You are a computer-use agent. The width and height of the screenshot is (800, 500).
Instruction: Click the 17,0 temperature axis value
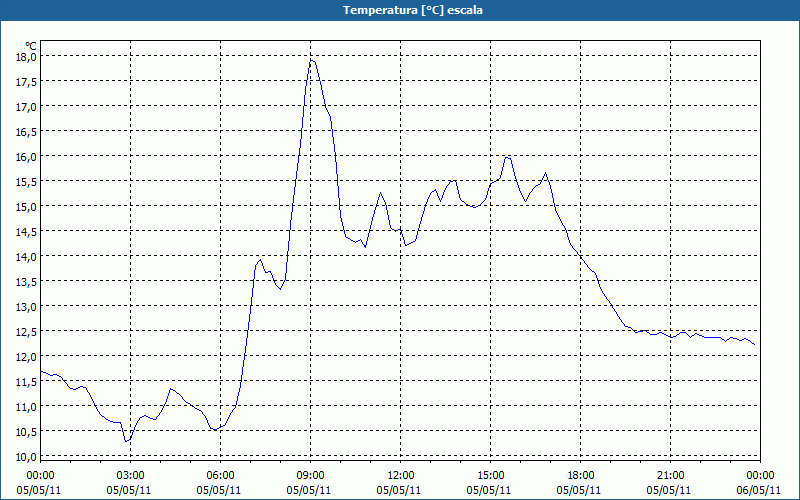pyautogui.click(x=27, y=107)
